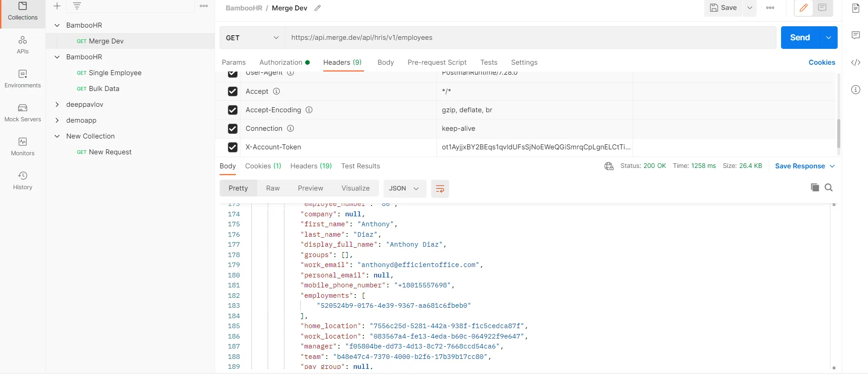Image resolution: width=868 pixels, height=377 pixels.
Task: Click the request URL input field
Action: pos(531,38)
